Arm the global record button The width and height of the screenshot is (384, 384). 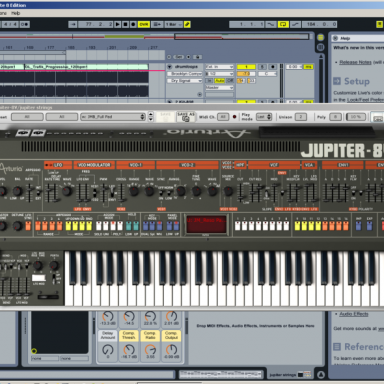pyautogui.click(x=133, y=24)
